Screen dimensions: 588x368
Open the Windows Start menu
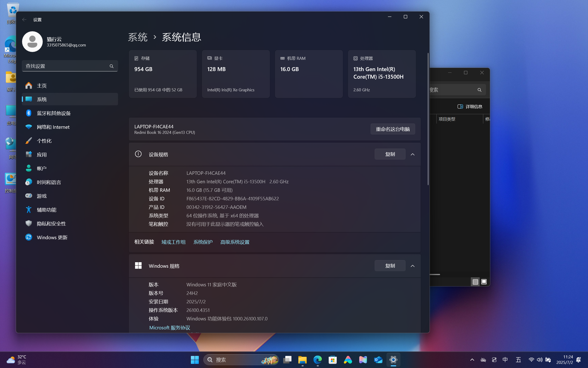click(x=195, y=360)
